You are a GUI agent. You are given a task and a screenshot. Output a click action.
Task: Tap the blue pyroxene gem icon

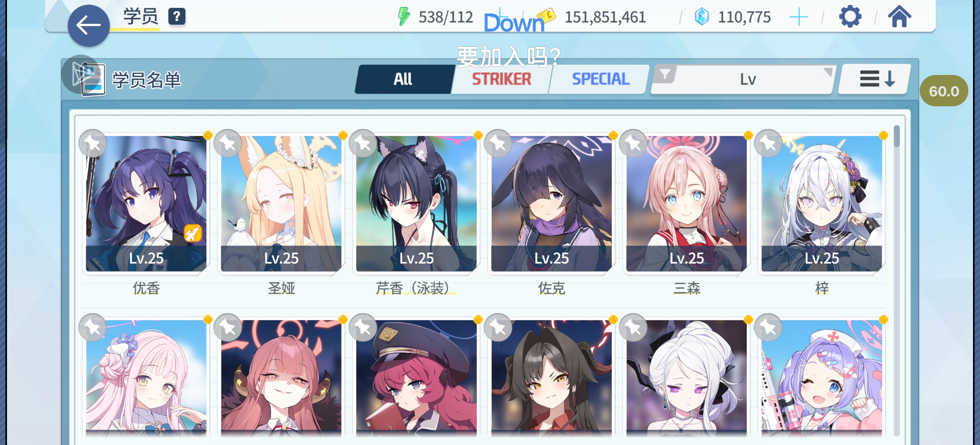(702, 17)
